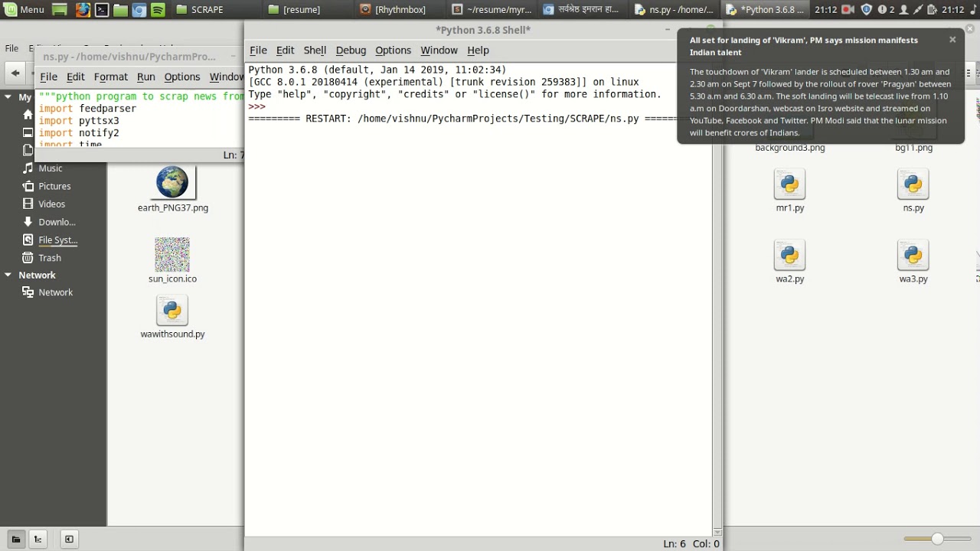Open File menu of the file manager
980x551 pixels.
11,48
